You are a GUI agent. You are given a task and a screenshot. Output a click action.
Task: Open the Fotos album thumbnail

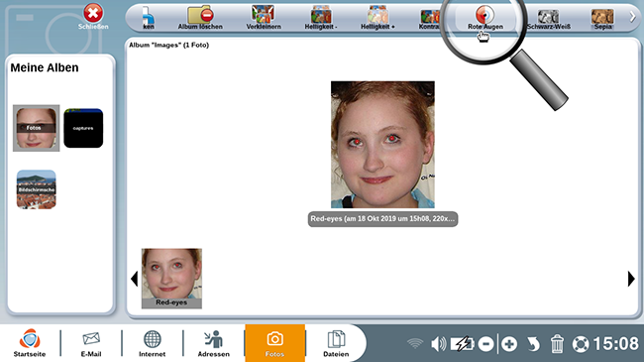[36, 128]
